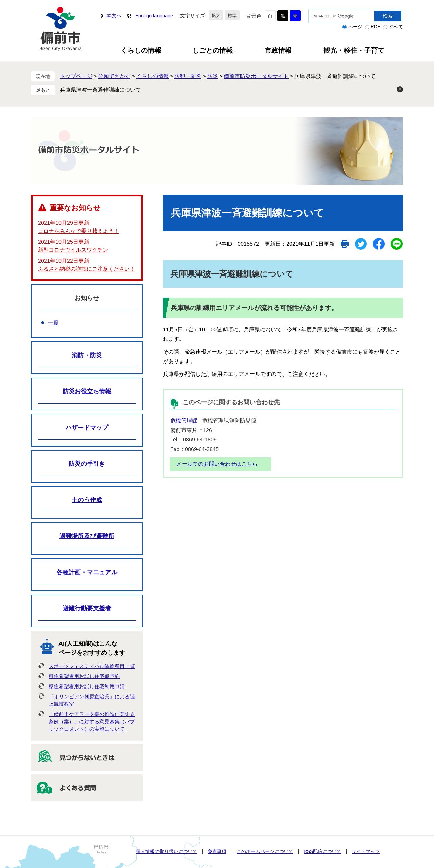Open スポーツフェスティバル体験種目一覧 recommendation
Viewport: 434px width, 868px height.
tap(92, 666)
